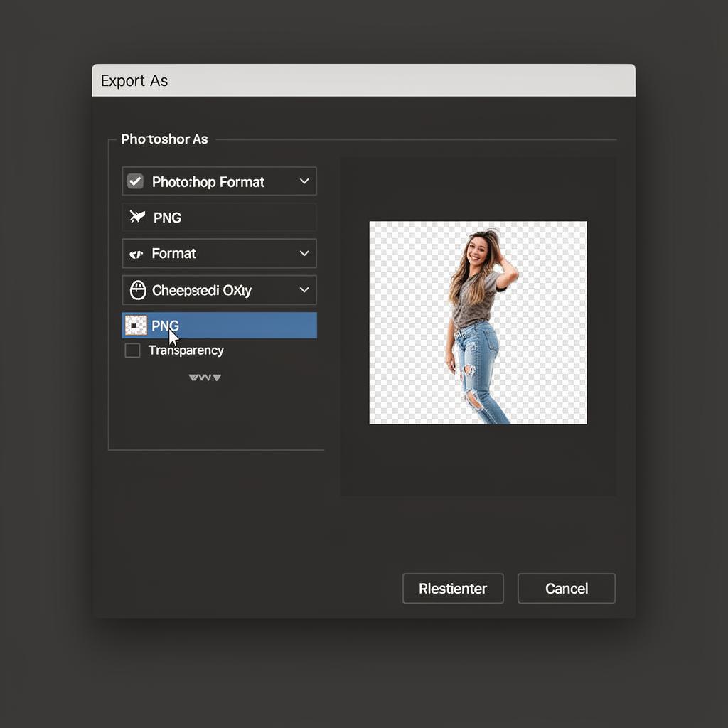Screen dimensions: 728x728
Task: Select the unhighlighted PNG row
Action: [219, 218]
